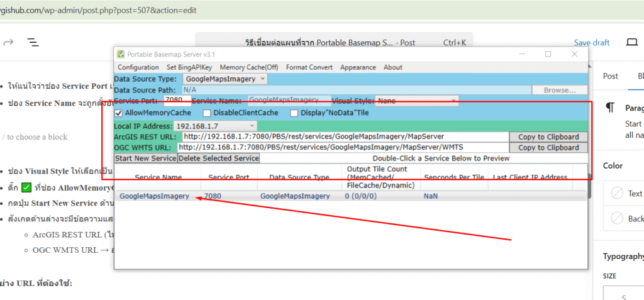
Task: Click the Text color circle icon
Action: (618, 193)
